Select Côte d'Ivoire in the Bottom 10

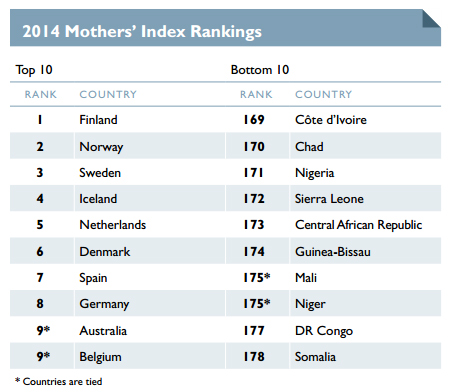click(x=331, y=120)
